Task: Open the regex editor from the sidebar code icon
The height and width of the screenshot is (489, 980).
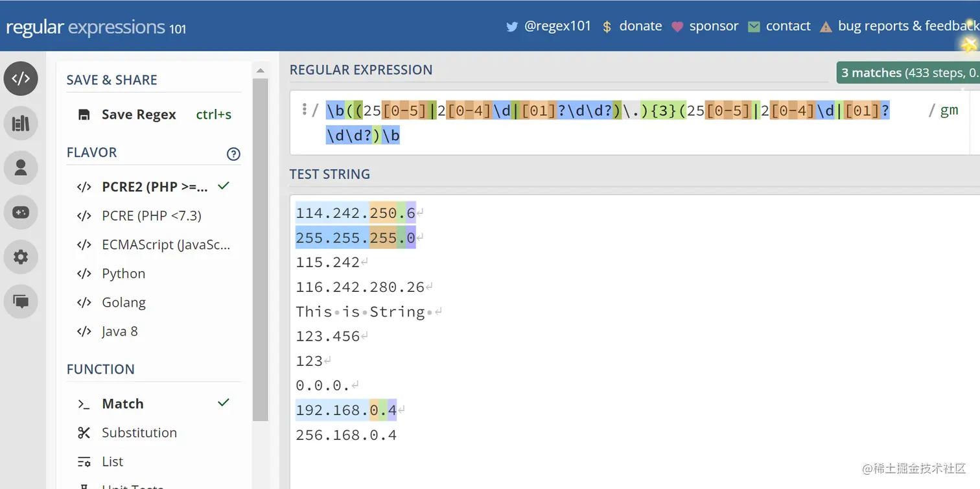Action: coord(21,79)
